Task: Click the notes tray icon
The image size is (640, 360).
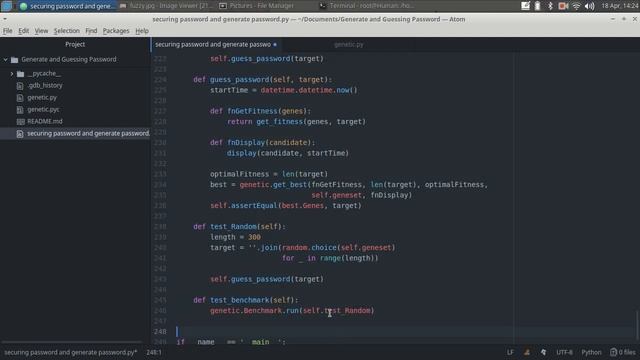Action: [525, 6]
